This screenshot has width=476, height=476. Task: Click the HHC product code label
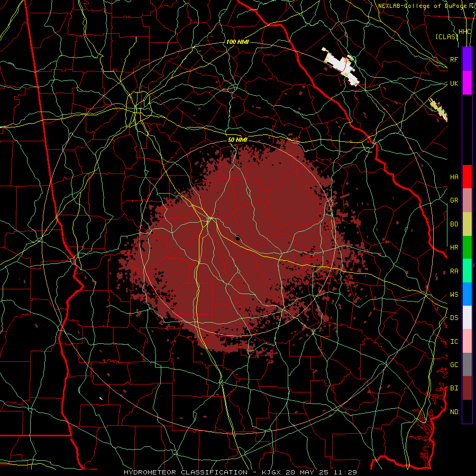pyautogui.click(x=465, y=32)
